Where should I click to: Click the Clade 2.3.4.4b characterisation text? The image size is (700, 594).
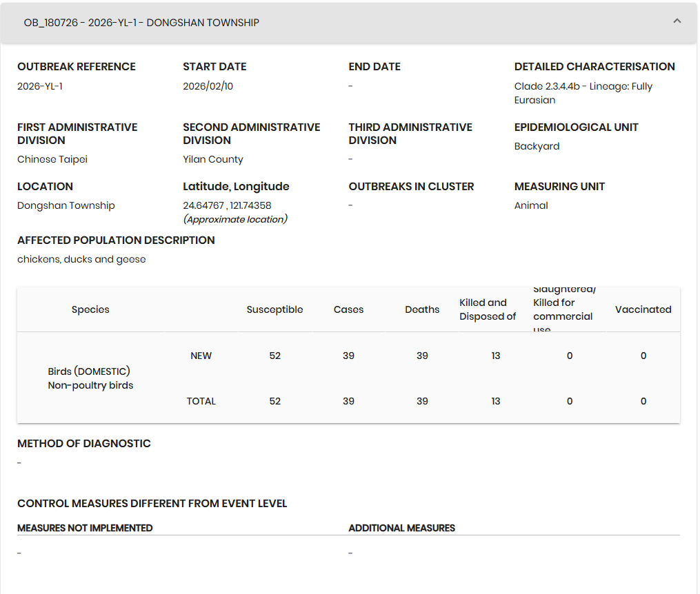[583, 93]
